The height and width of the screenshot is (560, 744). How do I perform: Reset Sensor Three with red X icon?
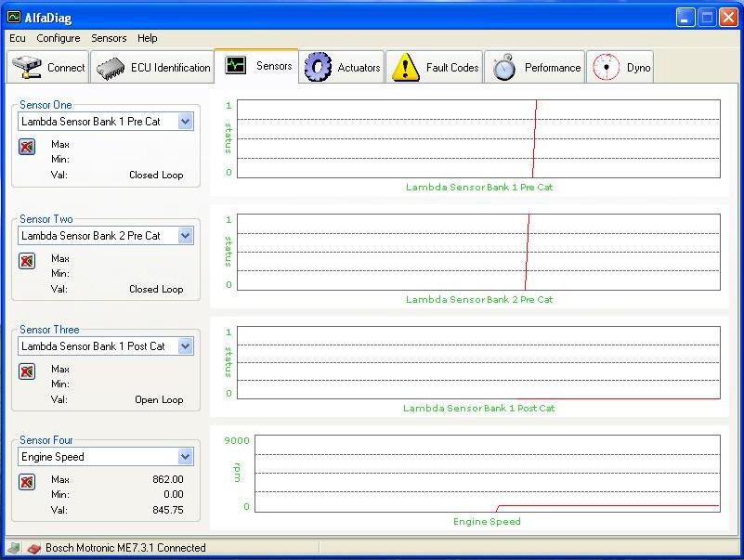pyautogui.click(x=27, y=371)
